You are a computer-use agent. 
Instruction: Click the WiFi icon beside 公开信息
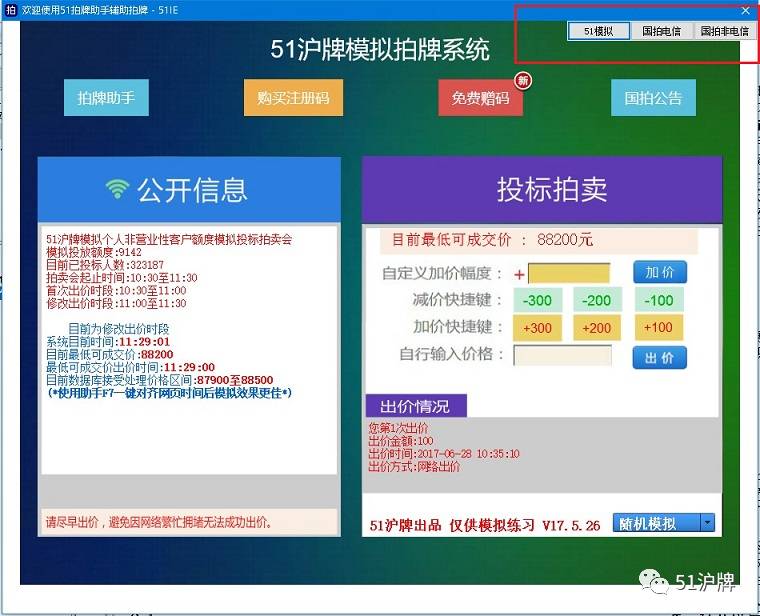tap(118, 189)
